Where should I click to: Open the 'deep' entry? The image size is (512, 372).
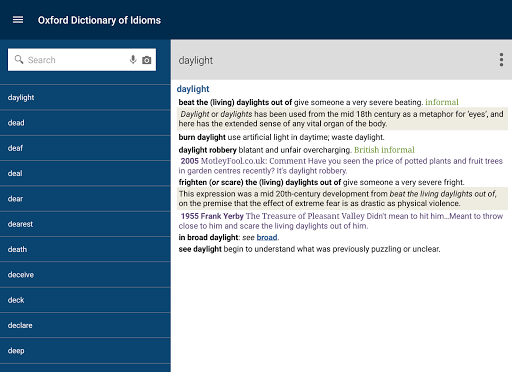click(x=85, y=351)
